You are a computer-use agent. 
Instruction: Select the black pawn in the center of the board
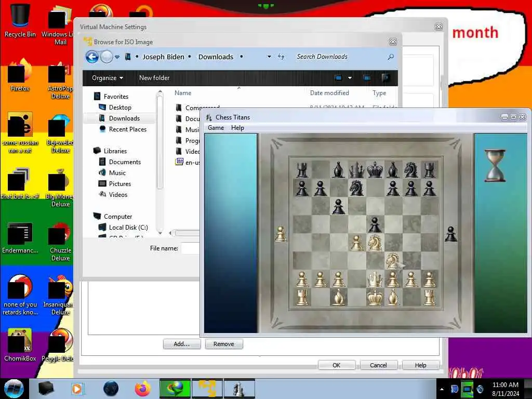pyautogui.click(x=375, y=224)
